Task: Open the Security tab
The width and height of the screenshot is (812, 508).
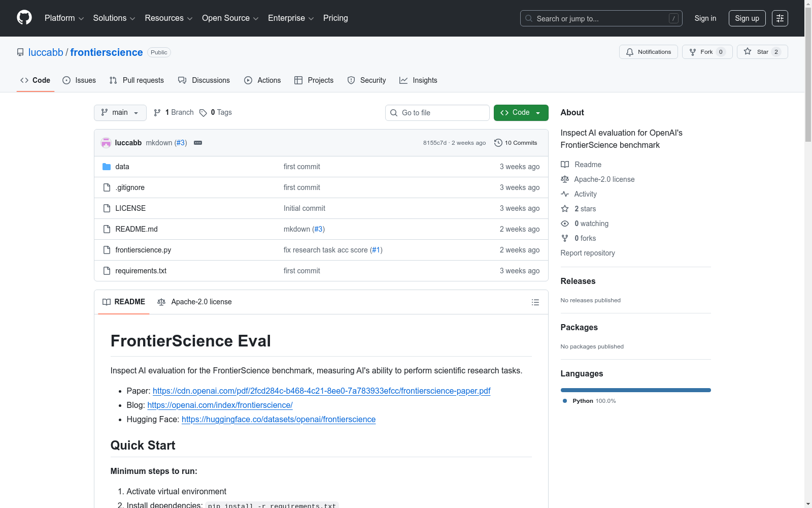Action: 366,80
